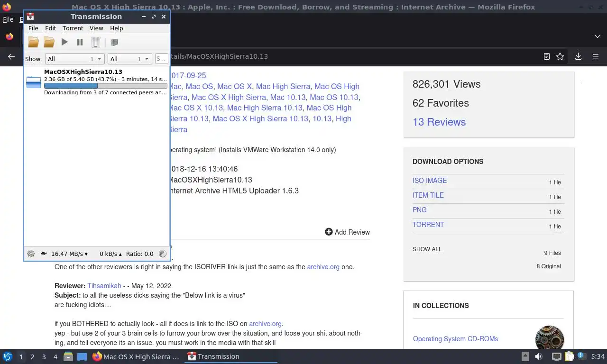607x364 pixels.
Task: Expand the first Show All filter dropdown
Action: tap(74, 59)
